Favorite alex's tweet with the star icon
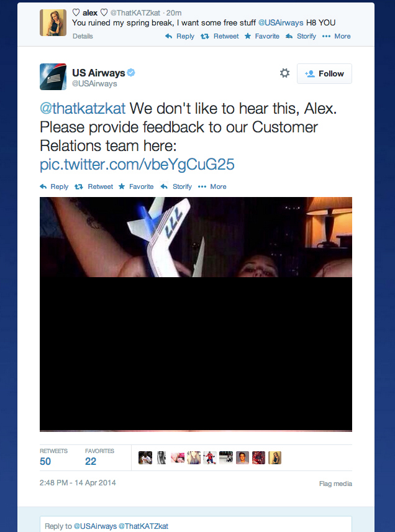 click(248, 36)
